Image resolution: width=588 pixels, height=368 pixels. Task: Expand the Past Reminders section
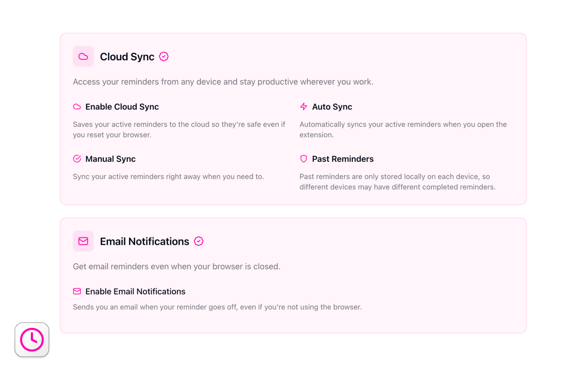[x=343, y=158]
